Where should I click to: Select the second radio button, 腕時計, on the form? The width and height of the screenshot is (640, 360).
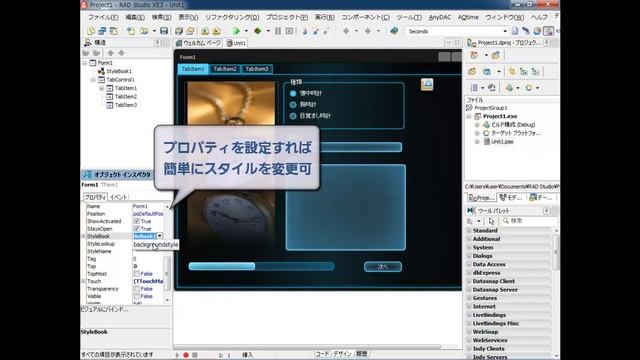tap(293, 105)
